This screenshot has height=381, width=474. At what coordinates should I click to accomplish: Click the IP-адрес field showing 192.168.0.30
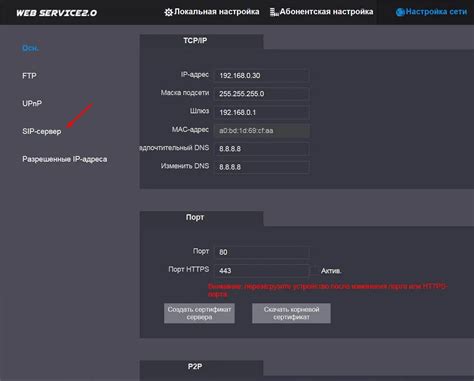coord(261,75)
